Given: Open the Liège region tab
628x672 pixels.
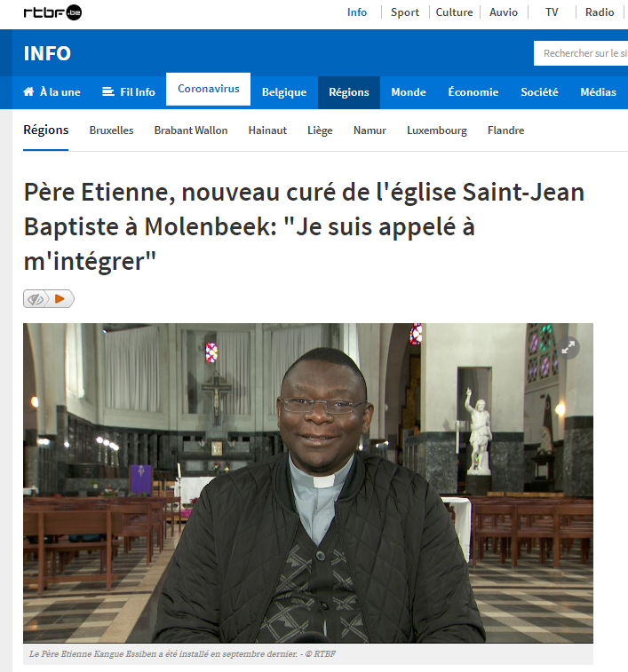Looking at the screenshot, I should pyautogui.click(x=320, y=130).
